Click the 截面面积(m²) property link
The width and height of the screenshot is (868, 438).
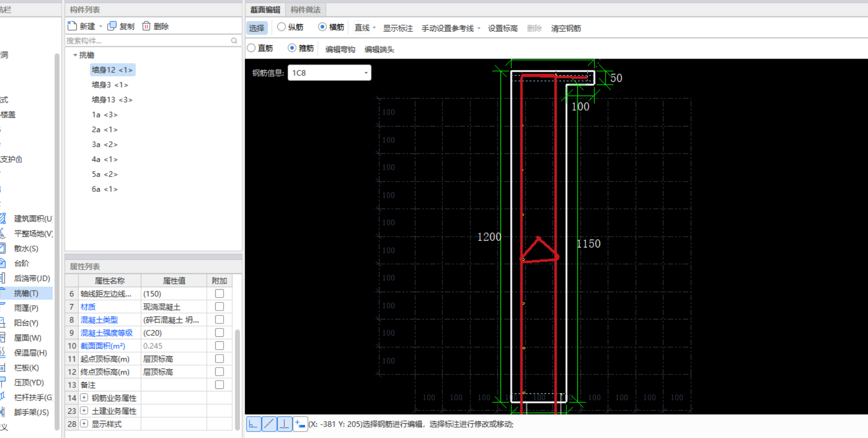pyautogui.click(x=103, y=346)
